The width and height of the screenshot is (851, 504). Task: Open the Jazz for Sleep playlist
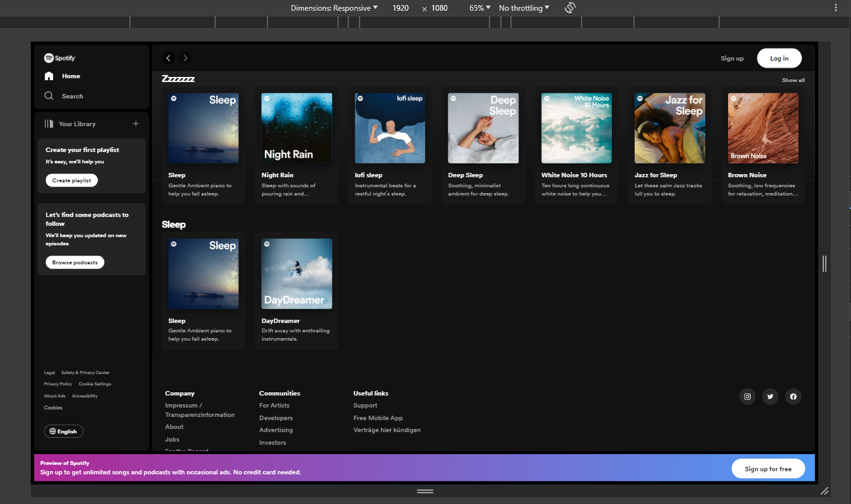click(x=670, y=145)
